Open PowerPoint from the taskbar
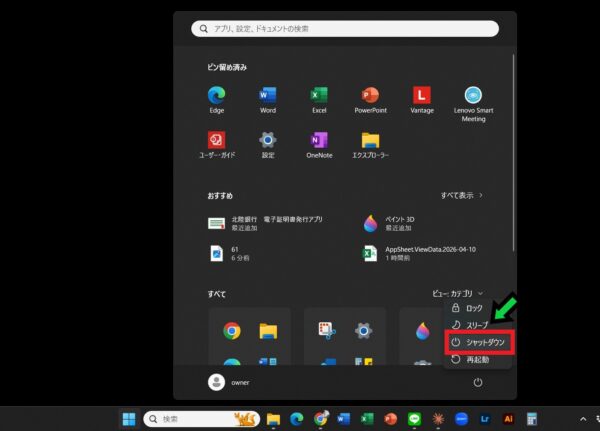600x431 pixels. pyautogui.click(x=391, y=419)
